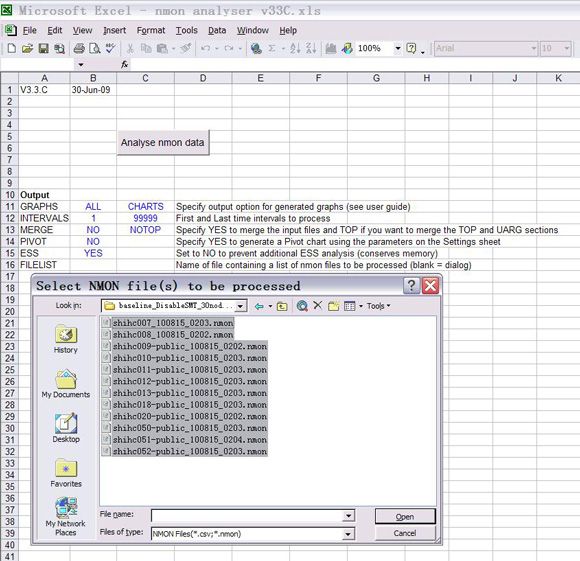
Task: Click column D header
Action: (x=203, y=78)
